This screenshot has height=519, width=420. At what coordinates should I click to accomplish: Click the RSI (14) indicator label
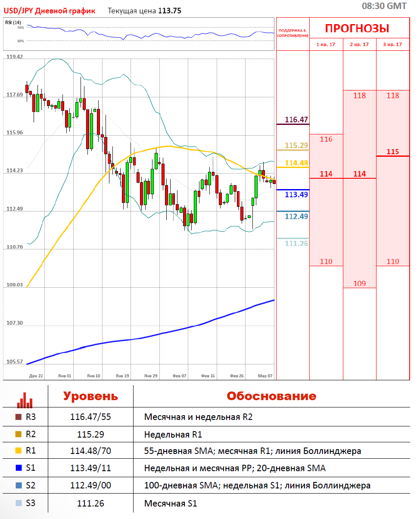point(13,22)
